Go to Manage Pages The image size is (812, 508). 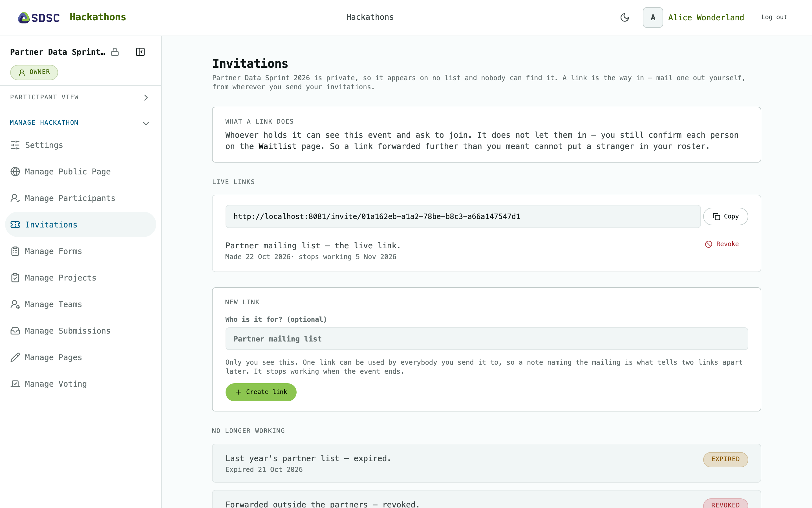coord(81,358)
